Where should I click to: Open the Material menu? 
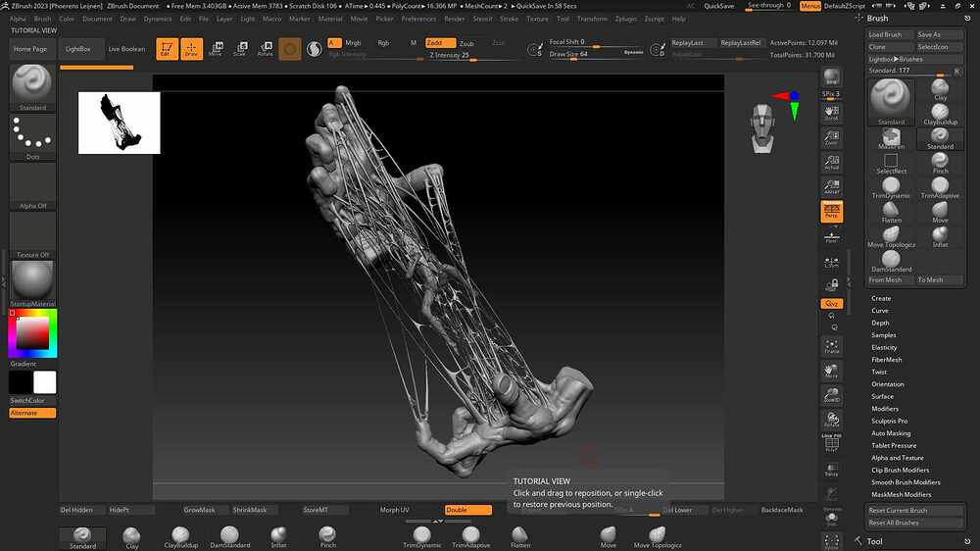330,19
